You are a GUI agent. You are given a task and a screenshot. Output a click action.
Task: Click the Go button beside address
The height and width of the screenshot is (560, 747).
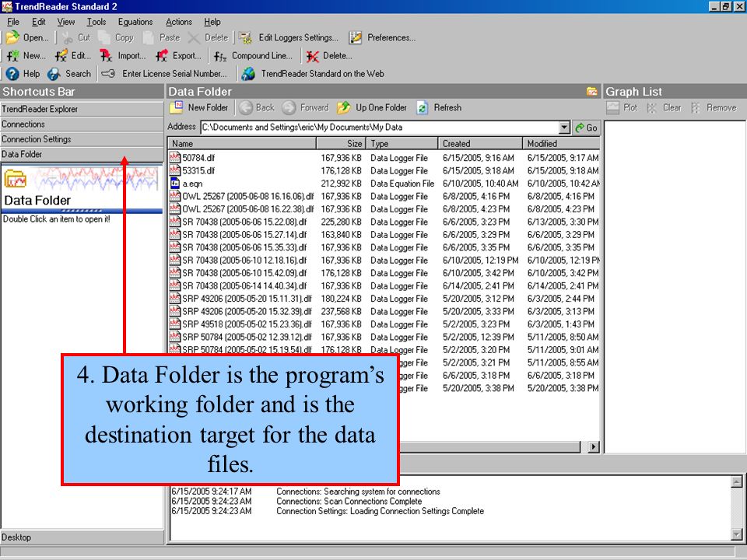pos(587,128)
